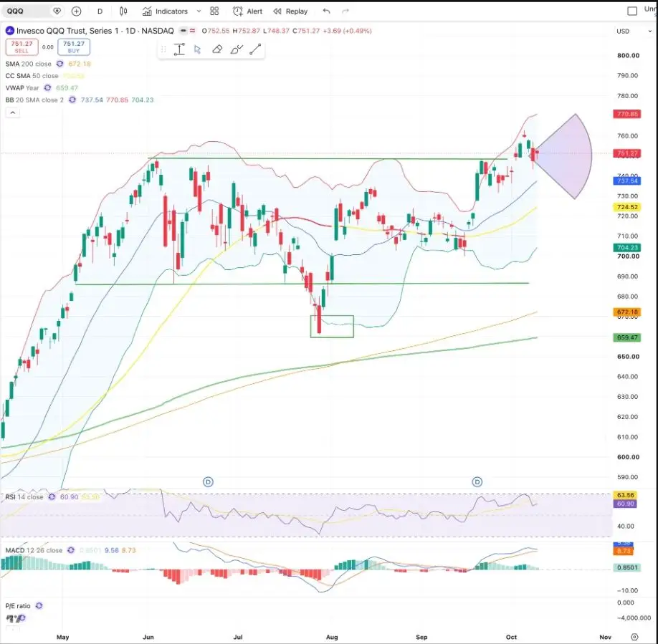The image size is (658, 644).
Task: Open the USD currency dropdown
Action: (x=634, y=31)
